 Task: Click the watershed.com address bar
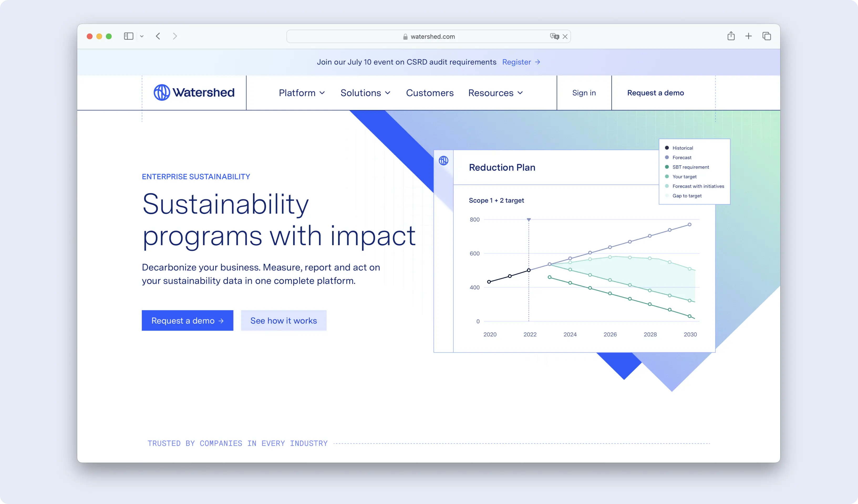428,36
